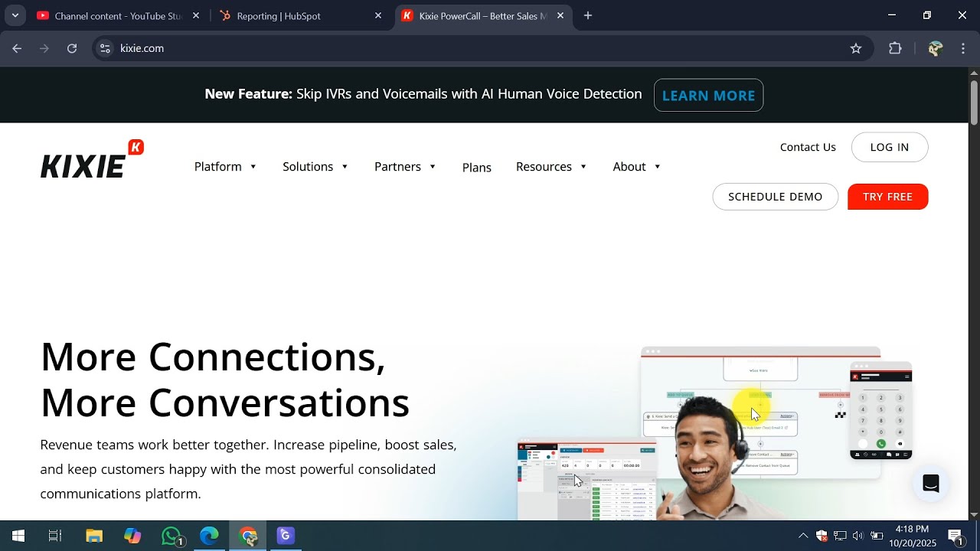Click the red TRY FREE button
980x551 pixels.
[x=888, y=197]
